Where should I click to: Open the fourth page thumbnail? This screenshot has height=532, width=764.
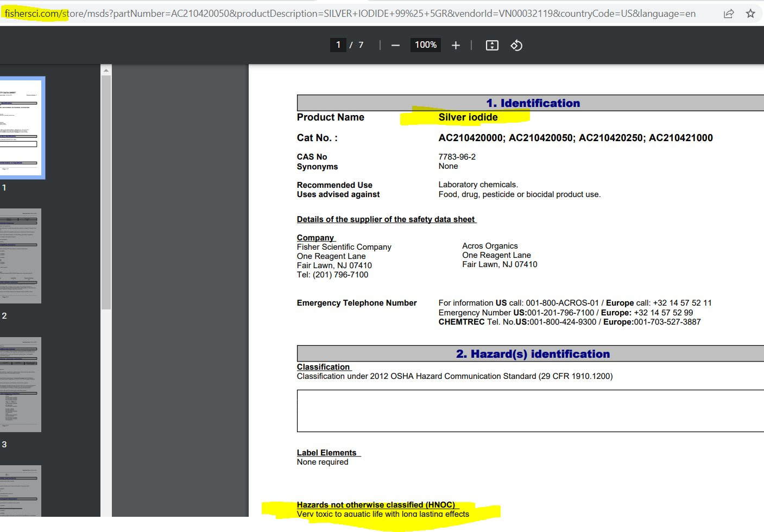click(21, 491)
